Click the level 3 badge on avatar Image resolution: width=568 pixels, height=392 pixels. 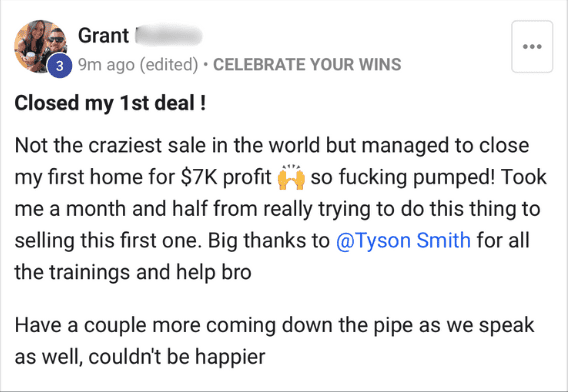click(60, 66)
